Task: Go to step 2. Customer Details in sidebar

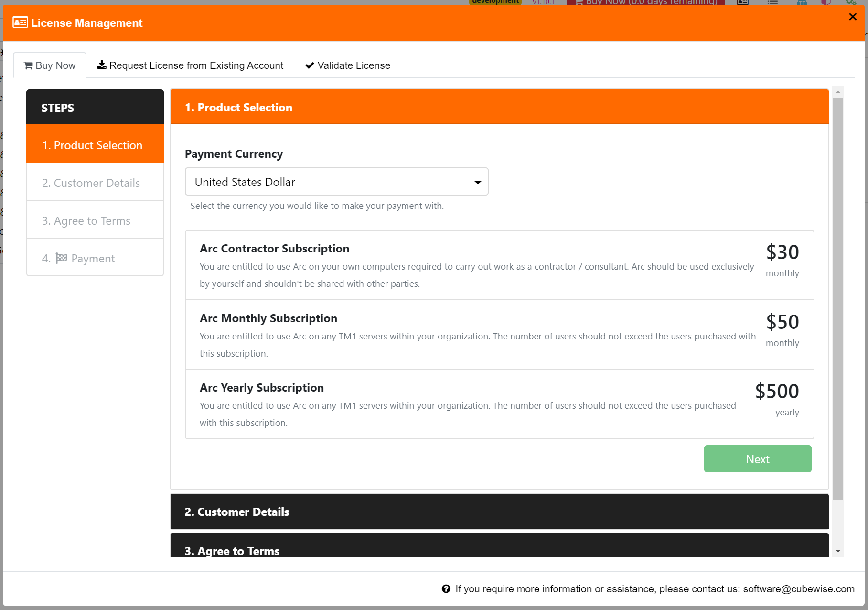Action: (95, 183)
